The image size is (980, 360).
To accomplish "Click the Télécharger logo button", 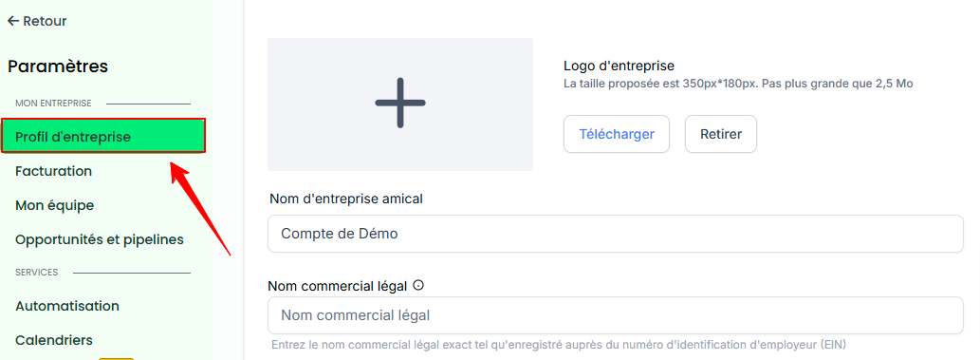I will 617,134.
